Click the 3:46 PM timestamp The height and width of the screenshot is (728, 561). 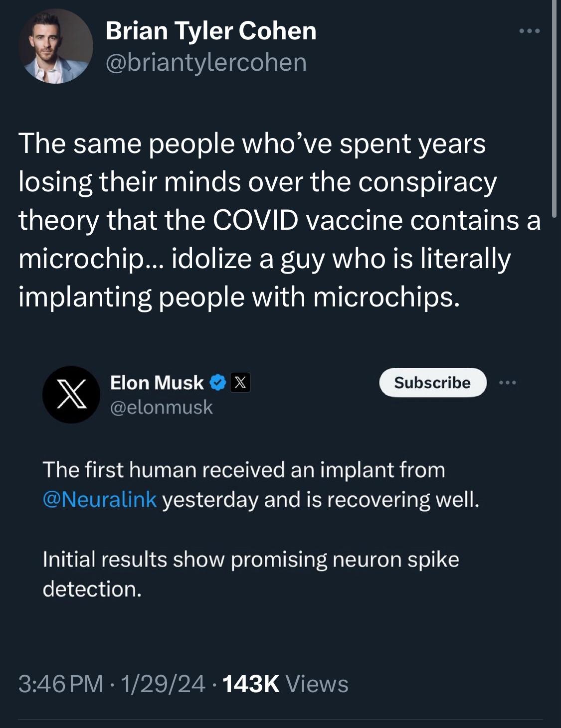coord(61,684)
